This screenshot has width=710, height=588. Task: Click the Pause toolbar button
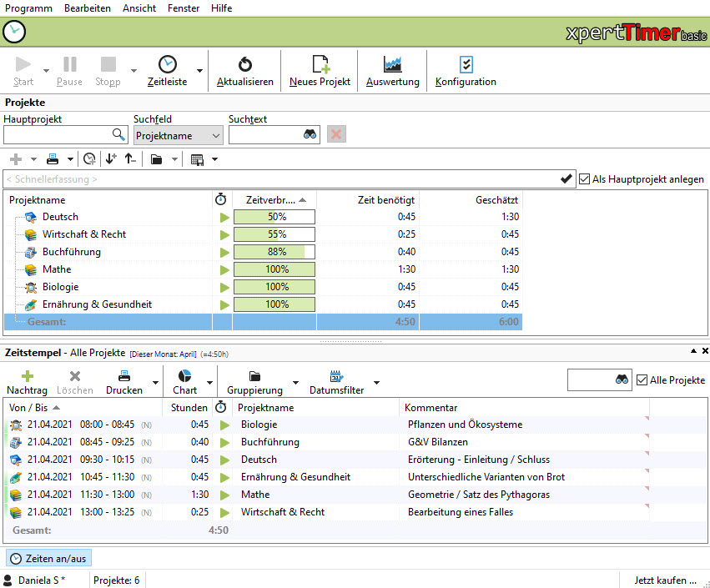tap(69, 71)
